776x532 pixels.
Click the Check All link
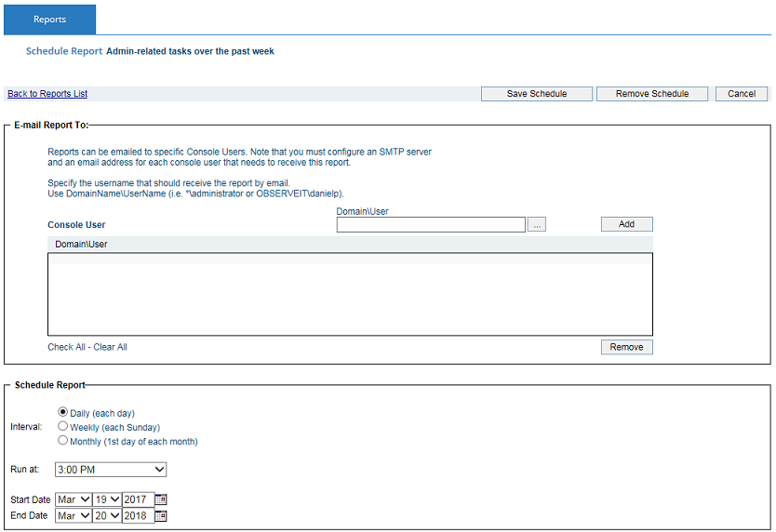[x=66, y=347]
